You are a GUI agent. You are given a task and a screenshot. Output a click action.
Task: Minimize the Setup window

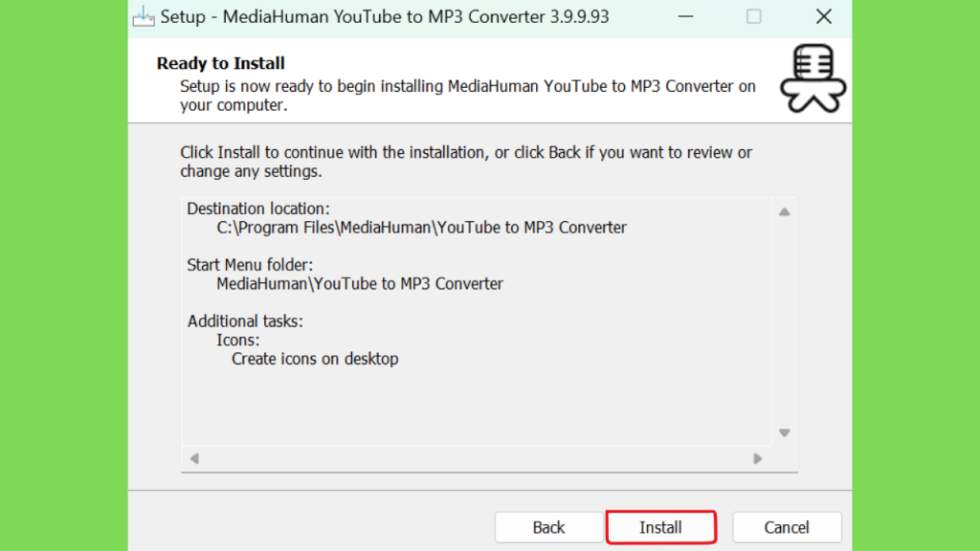pyautogui.click(x=685, y=17)
